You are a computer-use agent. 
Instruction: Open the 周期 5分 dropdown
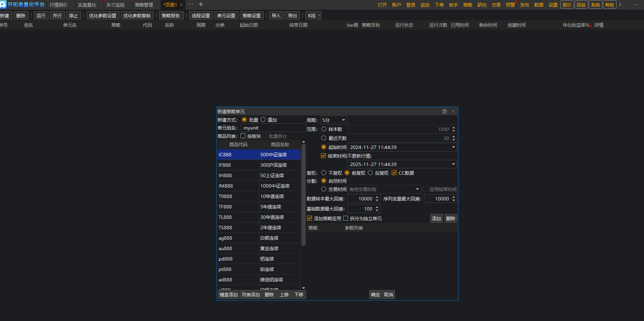click(333, 120)
